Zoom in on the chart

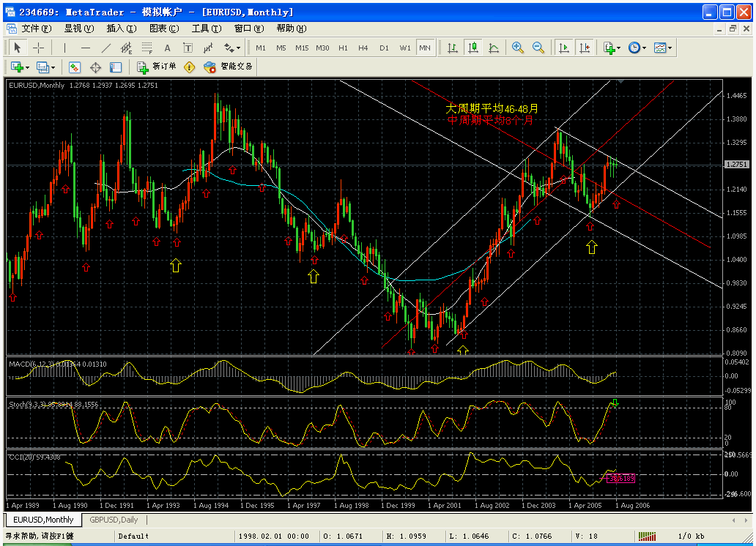click(x=518, y=48)
